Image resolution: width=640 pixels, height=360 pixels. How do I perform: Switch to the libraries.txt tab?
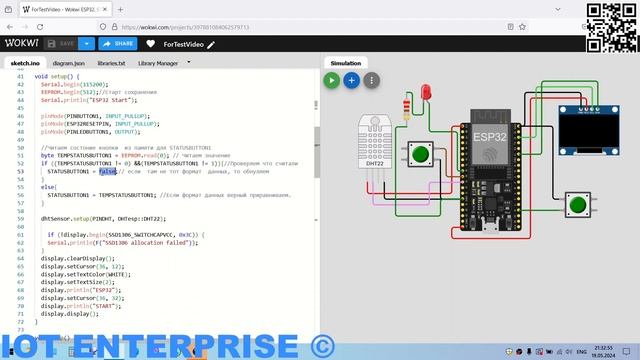[111, 63]
